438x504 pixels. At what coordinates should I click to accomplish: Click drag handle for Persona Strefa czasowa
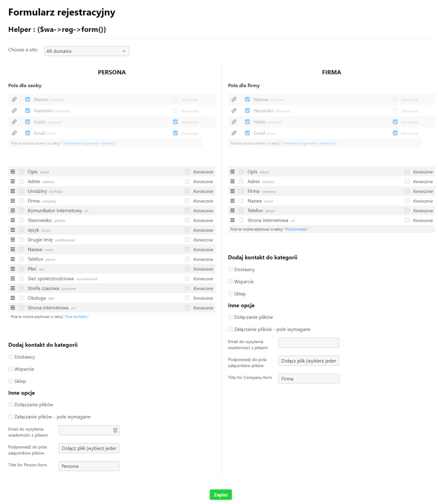(x=13, y=288)
